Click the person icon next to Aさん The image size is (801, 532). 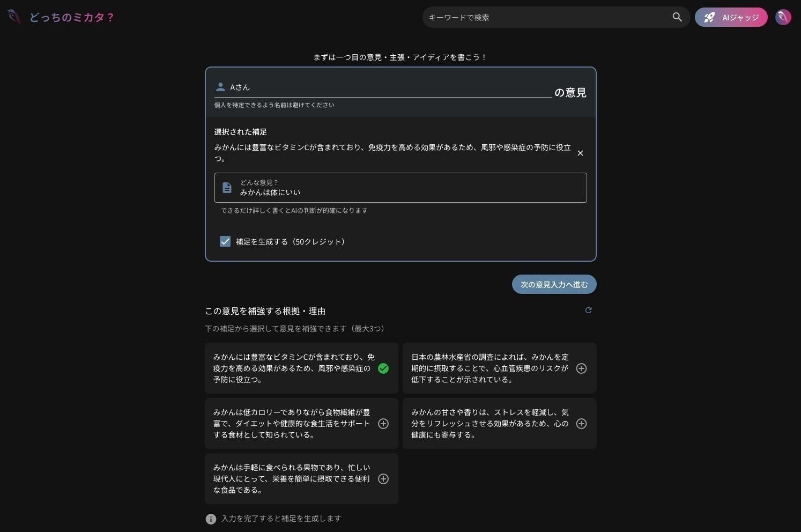click(221, 87)
